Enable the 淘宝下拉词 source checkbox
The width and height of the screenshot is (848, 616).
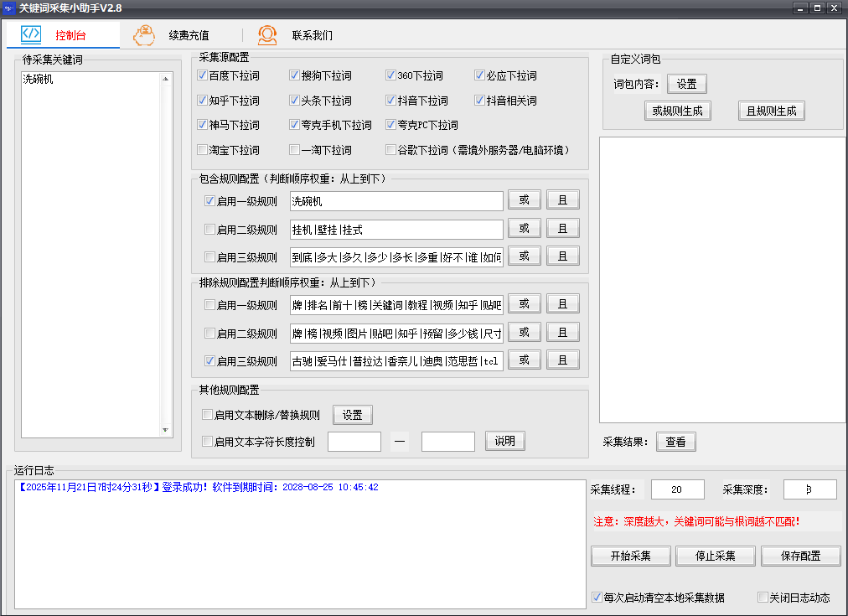(202, 150)
